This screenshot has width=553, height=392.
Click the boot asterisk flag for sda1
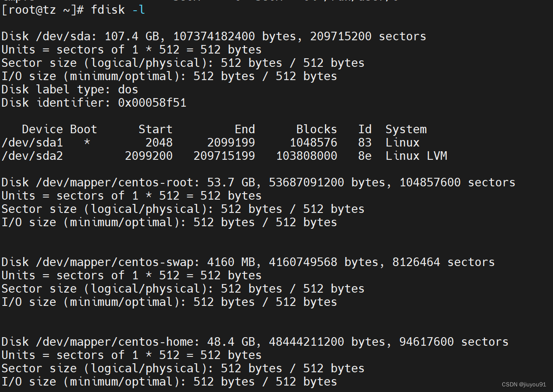pos(87,142)
